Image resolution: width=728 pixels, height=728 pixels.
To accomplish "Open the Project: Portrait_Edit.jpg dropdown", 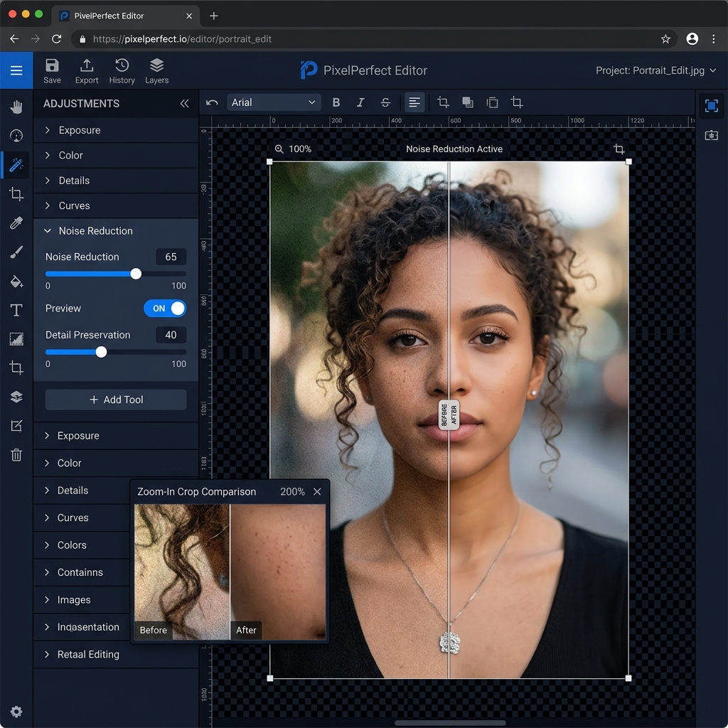I will (654, 70).
